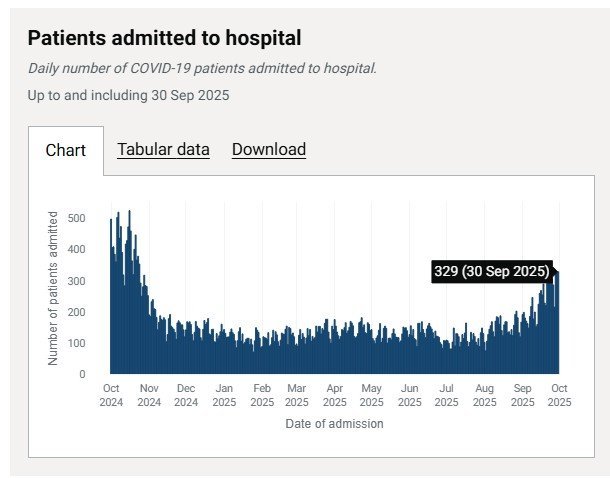
Task: Click the 329 (30 Sep 2025) tooltip
Action: 492,271
